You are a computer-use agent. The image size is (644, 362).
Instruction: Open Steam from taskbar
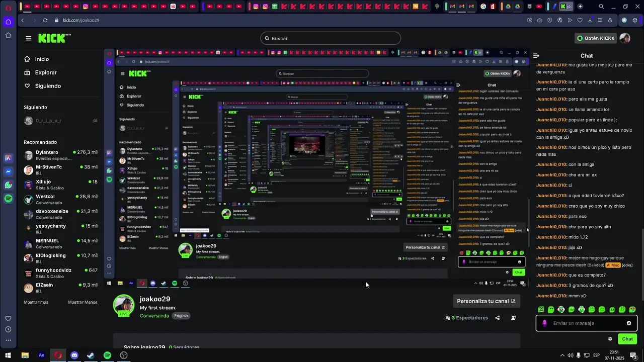click(x=91, y=355)
